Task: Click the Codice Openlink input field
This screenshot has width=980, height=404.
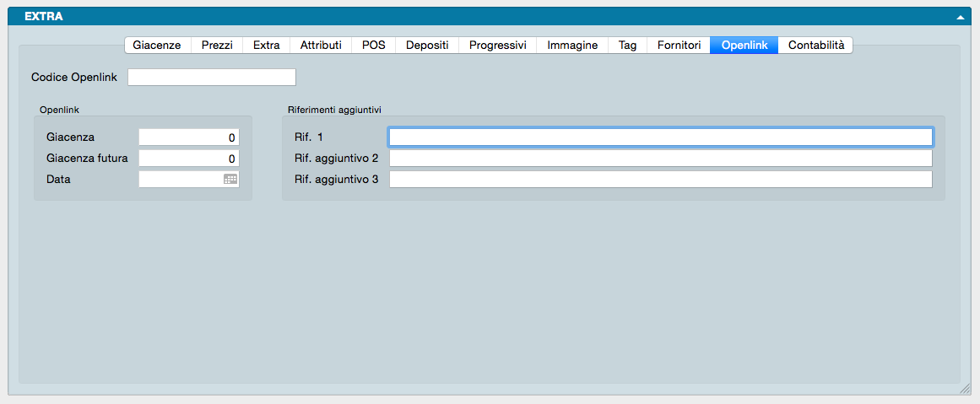Action: [x=212, y=78]
